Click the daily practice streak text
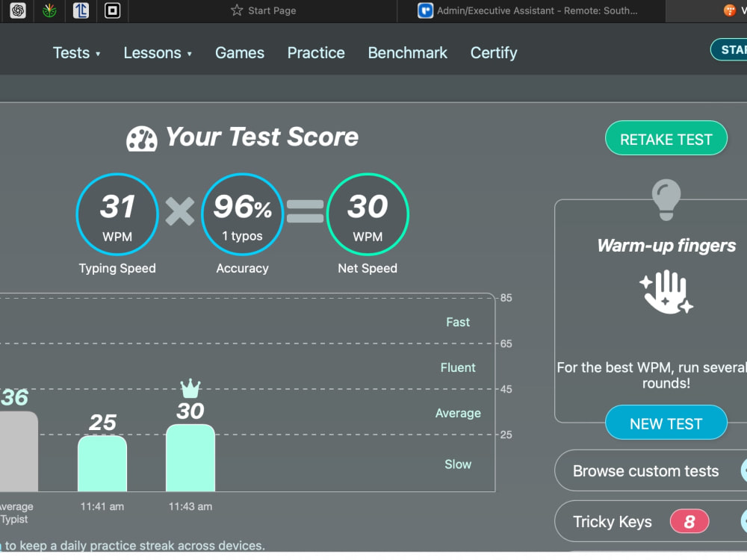The height and width of the screenshot is (560, 747). [133, 546]
